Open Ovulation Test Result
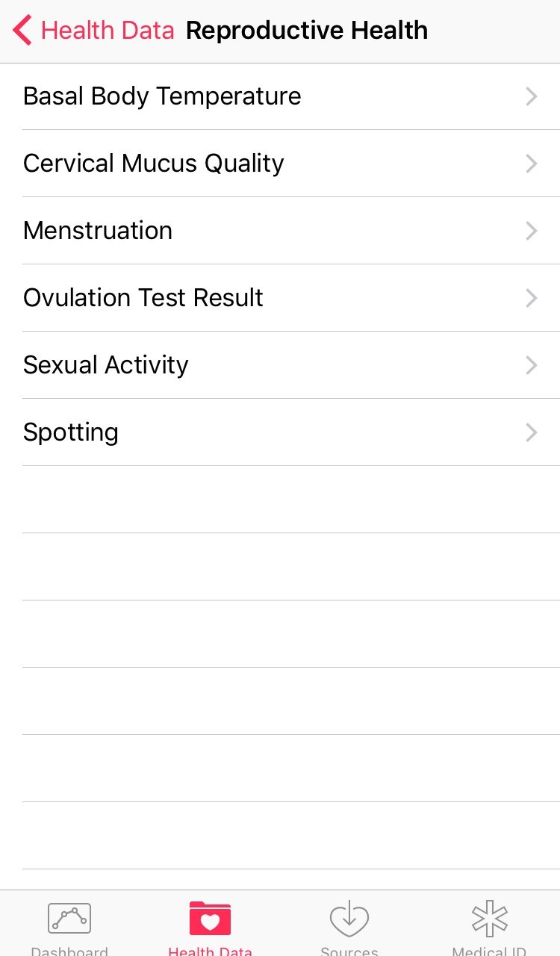Image resolution: width=560 pixels, height=956 pixels. click(x=143, y=298)
